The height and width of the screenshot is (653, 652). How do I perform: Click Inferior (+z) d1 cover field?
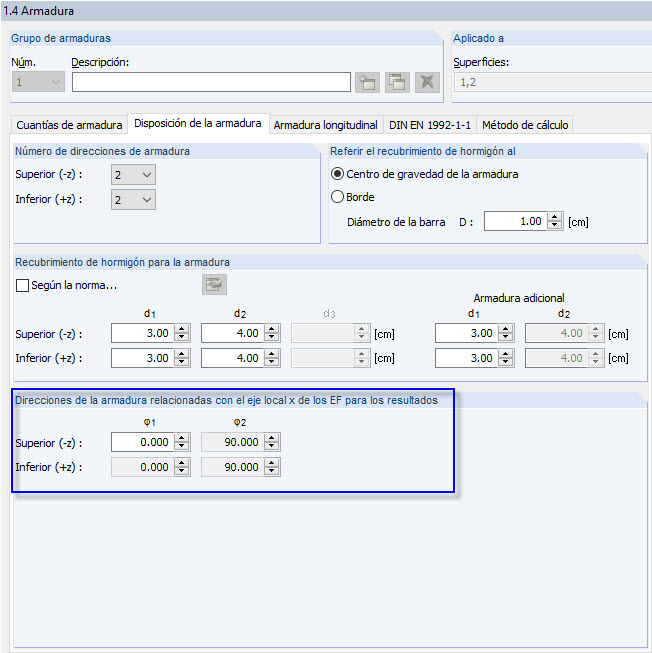pyautogui.click(x=142, y=358)
